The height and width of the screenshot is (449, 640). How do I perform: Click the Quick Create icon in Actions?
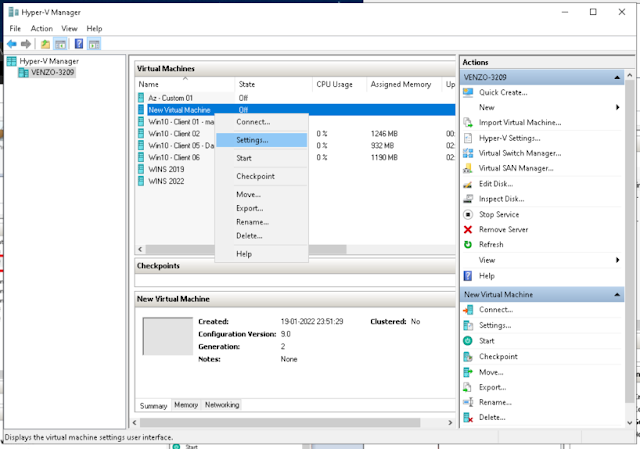click(468, 92)
